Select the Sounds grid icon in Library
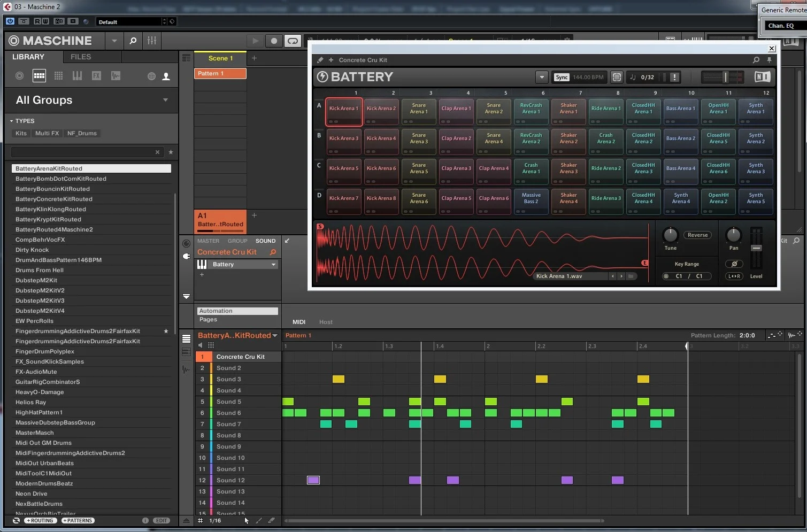807x532 pixels. (x=58, y=76)
